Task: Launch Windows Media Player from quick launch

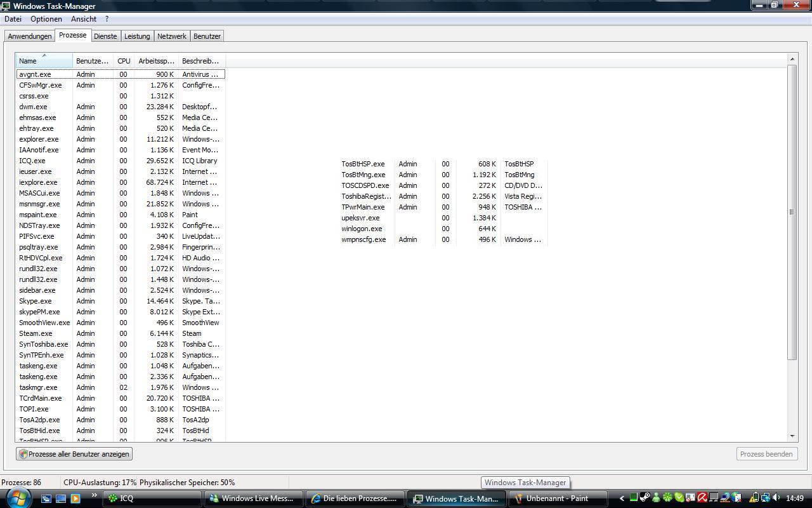Action: coord(75,498)
